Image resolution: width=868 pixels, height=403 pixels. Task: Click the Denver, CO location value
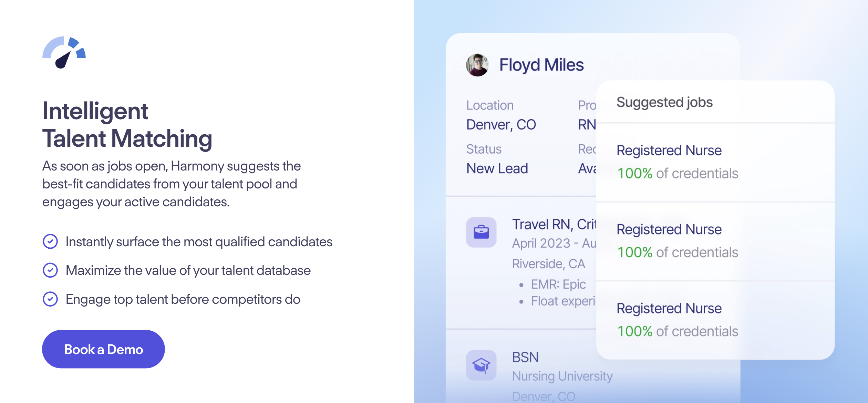point(501,125)
